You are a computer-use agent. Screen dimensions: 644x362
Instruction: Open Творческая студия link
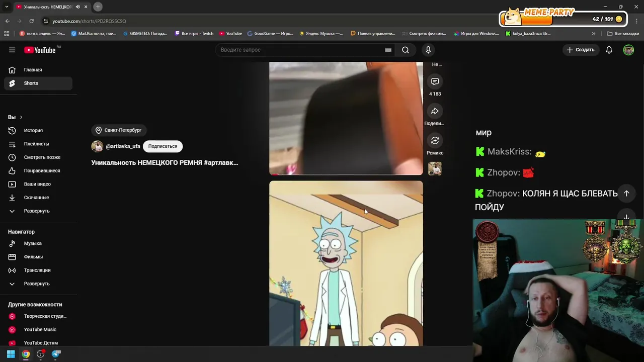pyautogui.click(x=38, y=316)
